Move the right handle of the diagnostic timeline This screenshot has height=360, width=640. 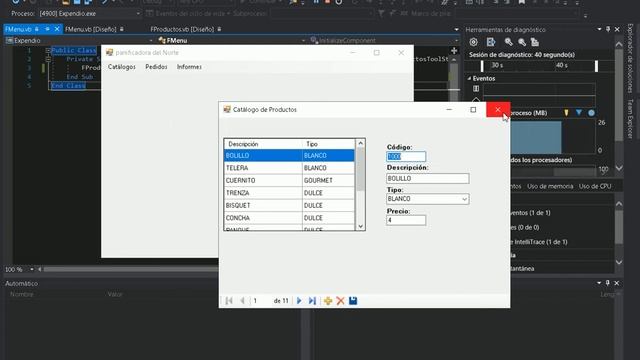[x=596, y=66]
